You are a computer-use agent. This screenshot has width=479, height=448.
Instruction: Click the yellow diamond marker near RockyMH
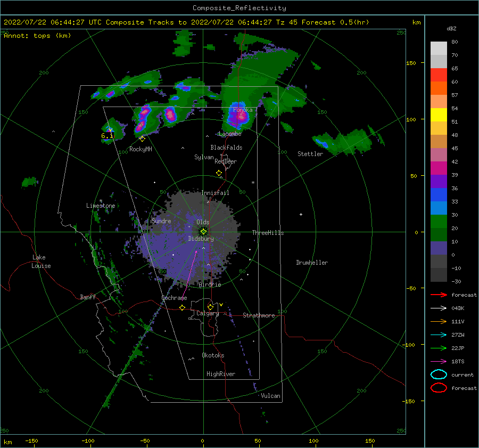click(x=142, y=139)
